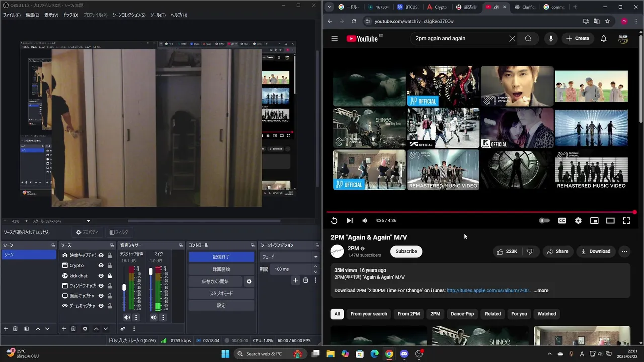Screen dimensions: 644x362
Task: Open YouTube notifications bell
Action: pos(604,38)
